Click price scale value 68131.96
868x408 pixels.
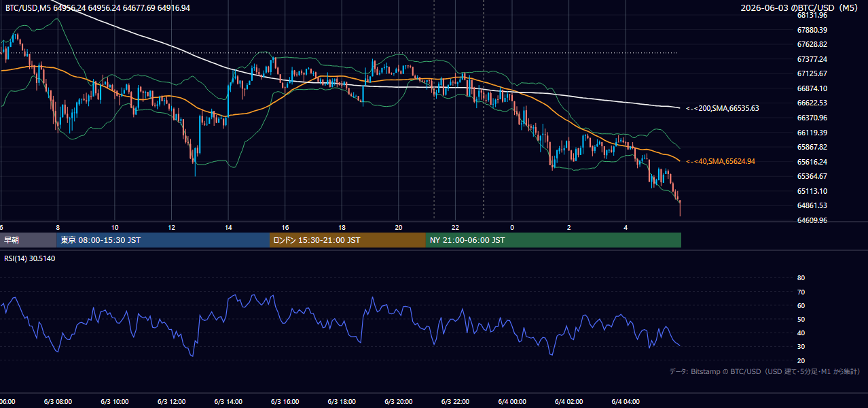pyautogui.click(x=812, y=15)
